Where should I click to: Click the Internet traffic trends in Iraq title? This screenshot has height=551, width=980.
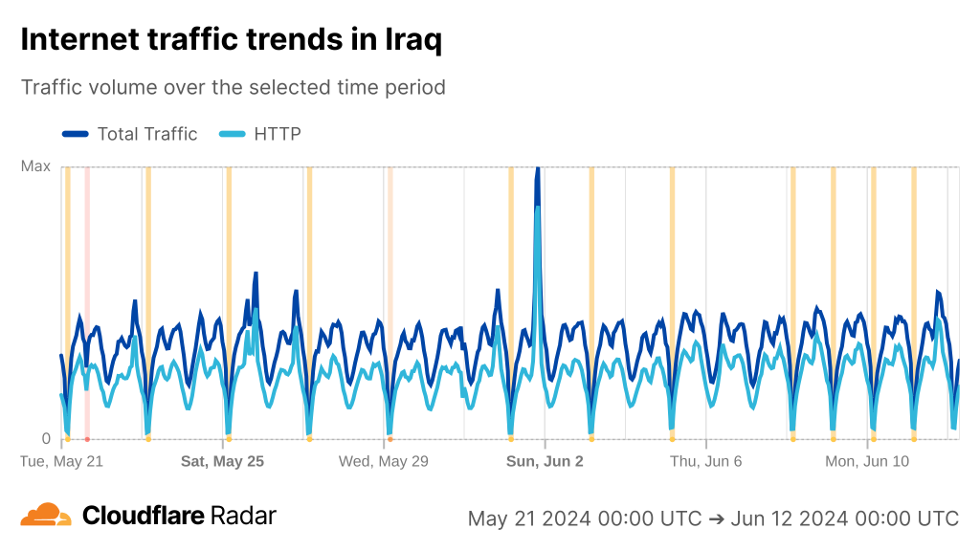click(x=231, y=40)
